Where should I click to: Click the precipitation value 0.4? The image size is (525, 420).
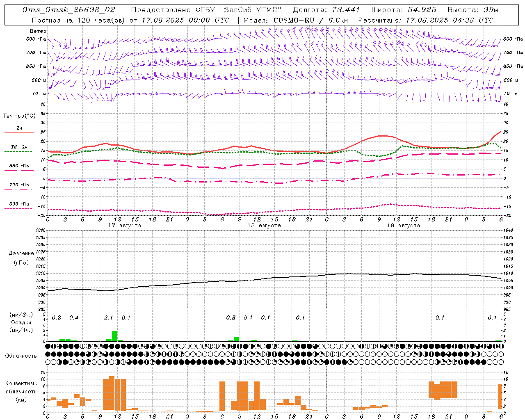pyautogui.click(x=74, y=317)
